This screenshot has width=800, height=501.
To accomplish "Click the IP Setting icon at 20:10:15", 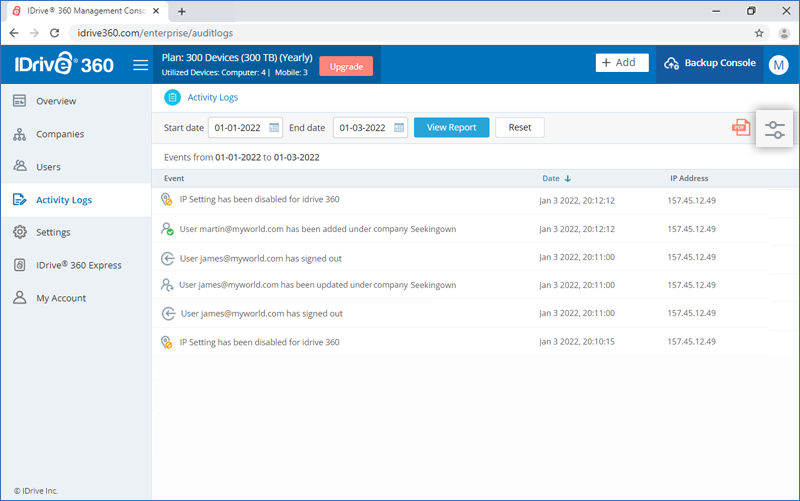I will pyautogui.click(x=166, y=342).
